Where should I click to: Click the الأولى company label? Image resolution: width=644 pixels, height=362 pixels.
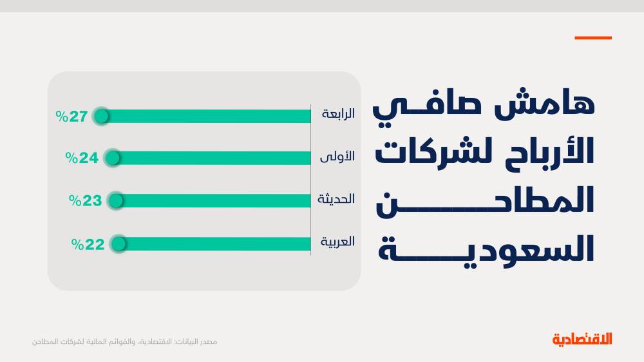[337, 157]
